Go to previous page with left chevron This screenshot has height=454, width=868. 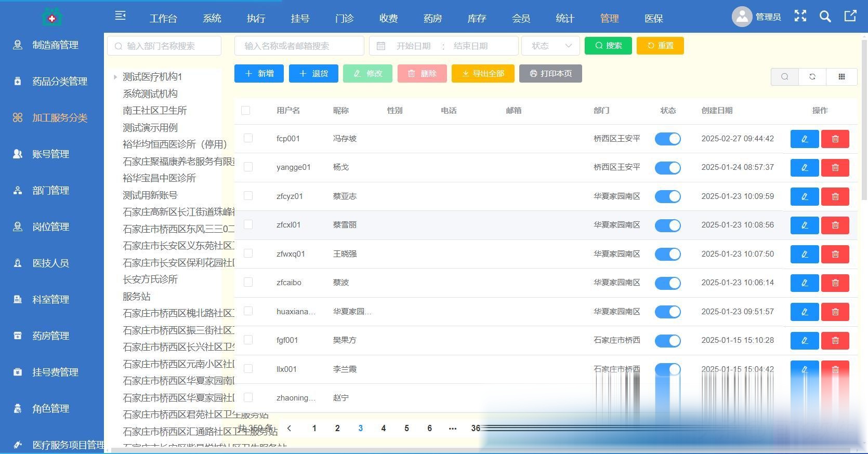click(290, 428)
